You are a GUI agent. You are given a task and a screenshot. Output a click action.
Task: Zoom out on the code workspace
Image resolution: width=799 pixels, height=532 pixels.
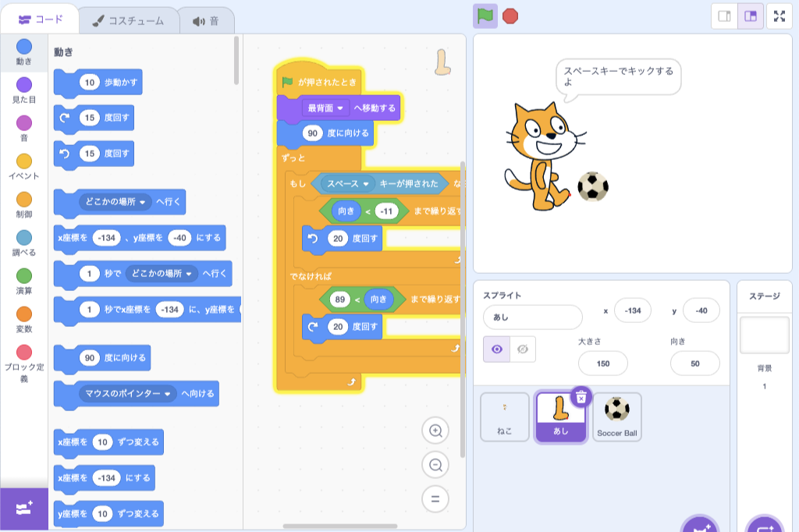point(435,465)
